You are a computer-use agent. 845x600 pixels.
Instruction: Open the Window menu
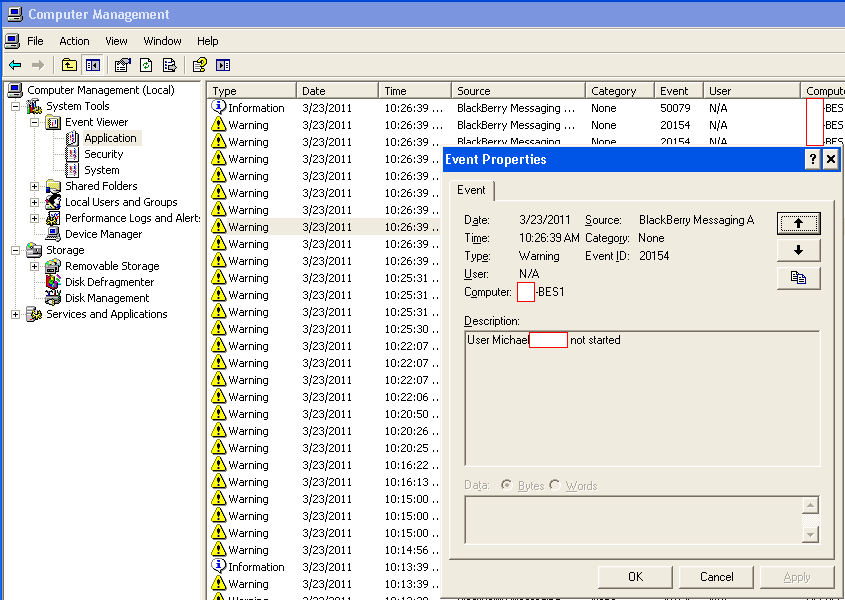[x=162, y=41]
